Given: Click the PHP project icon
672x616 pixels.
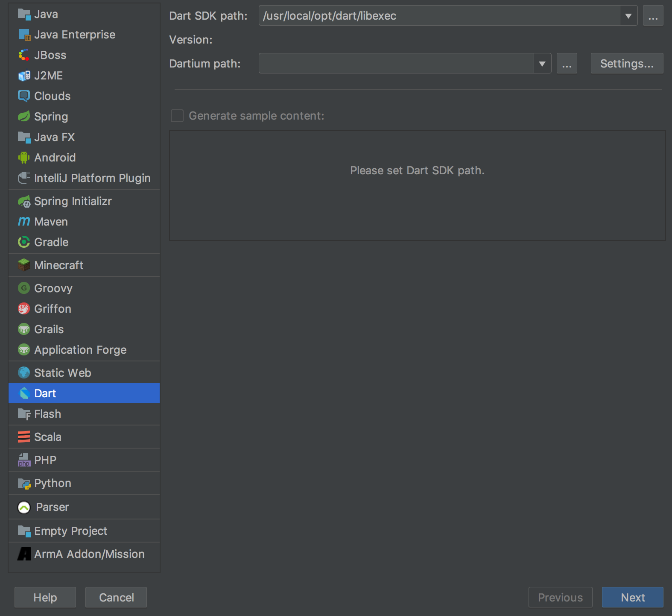Looking at the screenshot, I should click(x=24, y=460).
